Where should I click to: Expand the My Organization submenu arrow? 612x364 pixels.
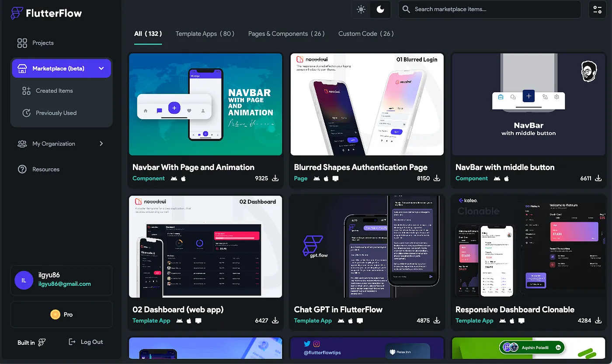coord(101,143)
